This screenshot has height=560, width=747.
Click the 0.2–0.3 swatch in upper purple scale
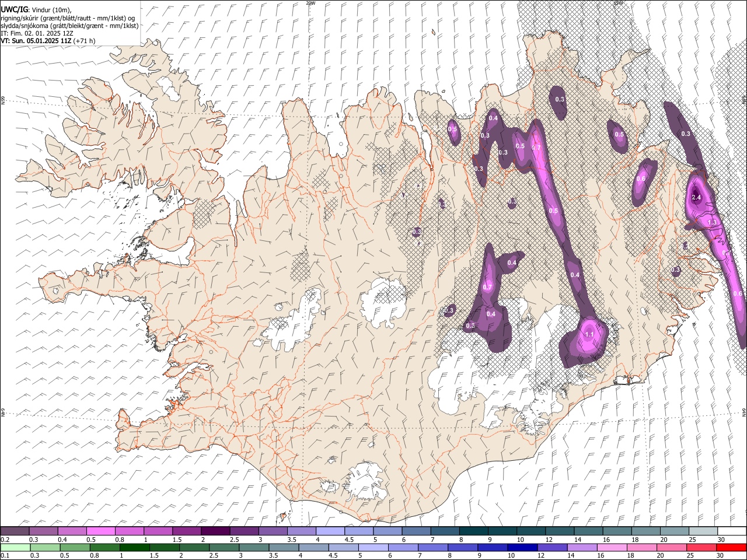click(15, 531)
